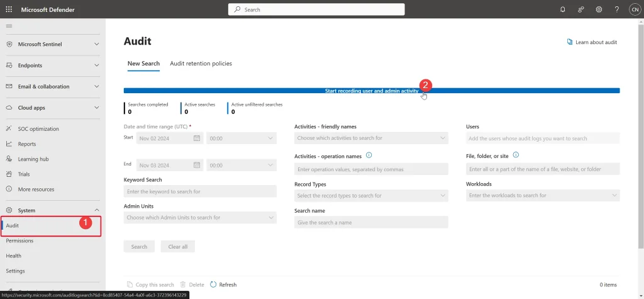Click the Reports chart icon
The width and height of the screenshot is (644, 299).
[x=9, y=144]
